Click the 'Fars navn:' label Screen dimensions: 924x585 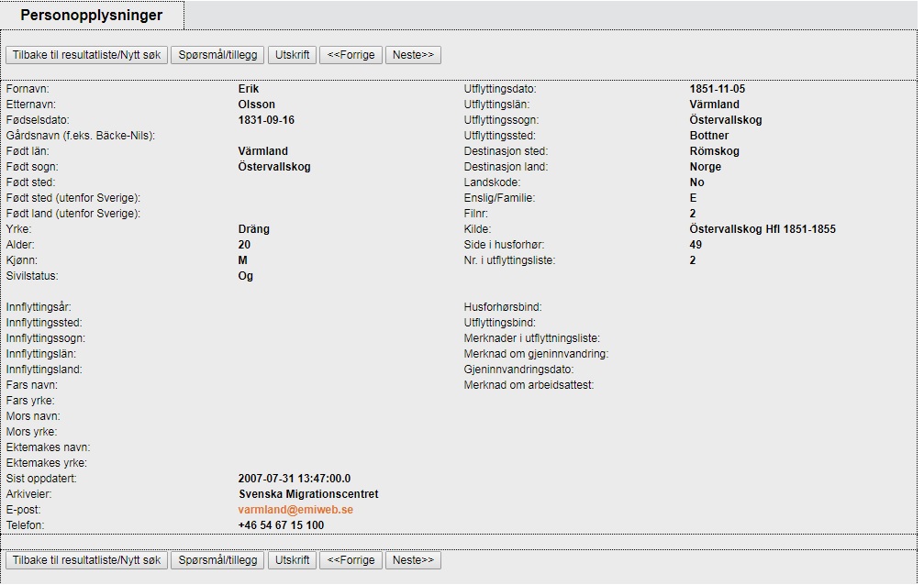(x=32, y=385)
